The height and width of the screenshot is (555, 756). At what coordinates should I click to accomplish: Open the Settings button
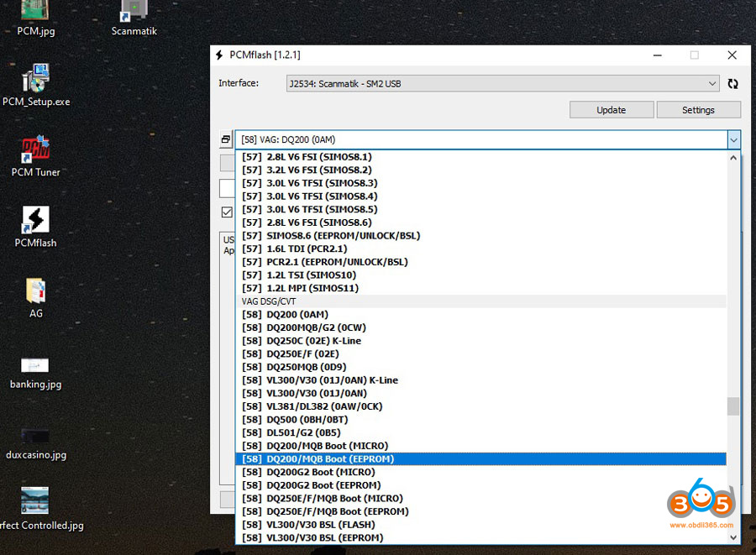click(698, 110)
